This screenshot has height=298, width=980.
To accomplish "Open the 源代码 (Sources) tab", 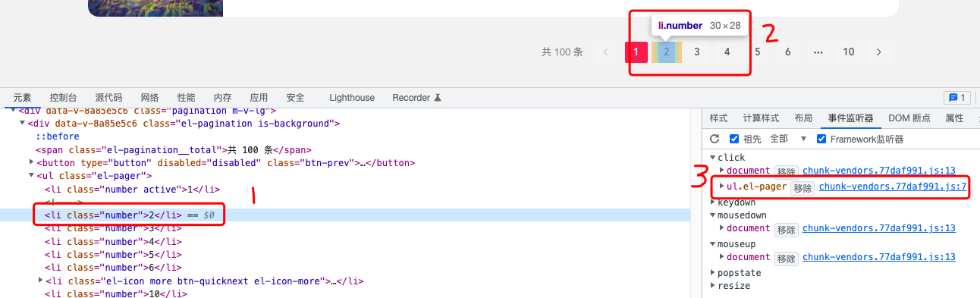I will (x=108, y=98).
